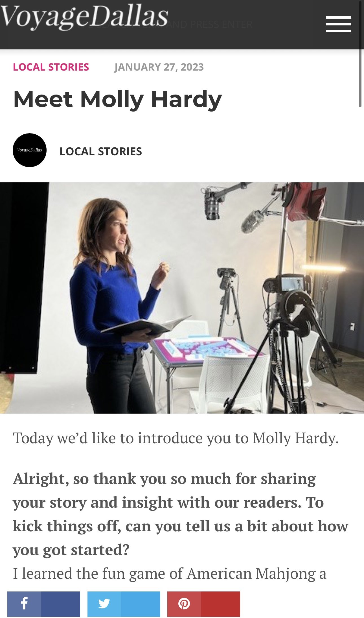The width and height of the screenshot is (364, 618).
Task: Open the Molly Hardy studio photo
Action: 182,298
